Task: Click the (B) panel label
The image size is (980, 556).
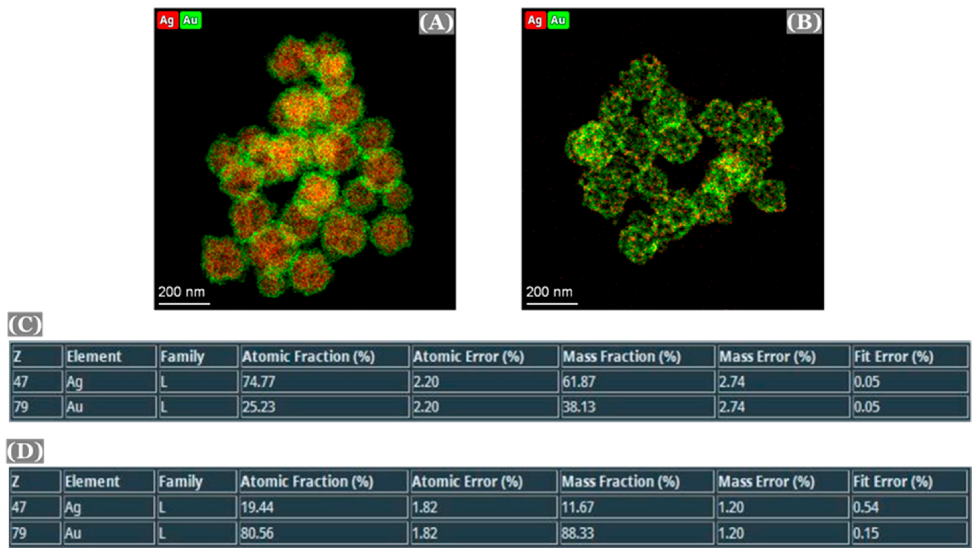Action: pos(804,22)
